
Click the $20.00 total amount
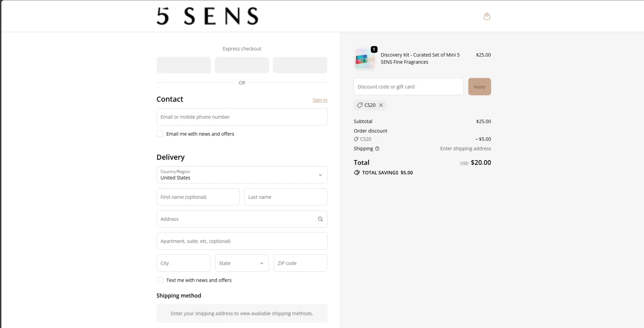[481, 162]
